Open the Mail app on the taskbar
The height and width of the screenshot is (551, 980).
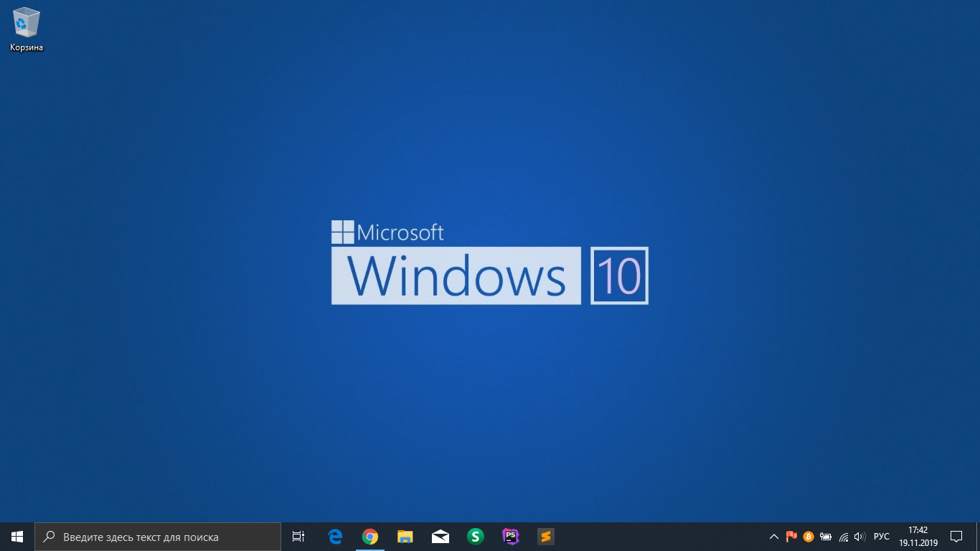pyautogui.click(x=440, y=537)
